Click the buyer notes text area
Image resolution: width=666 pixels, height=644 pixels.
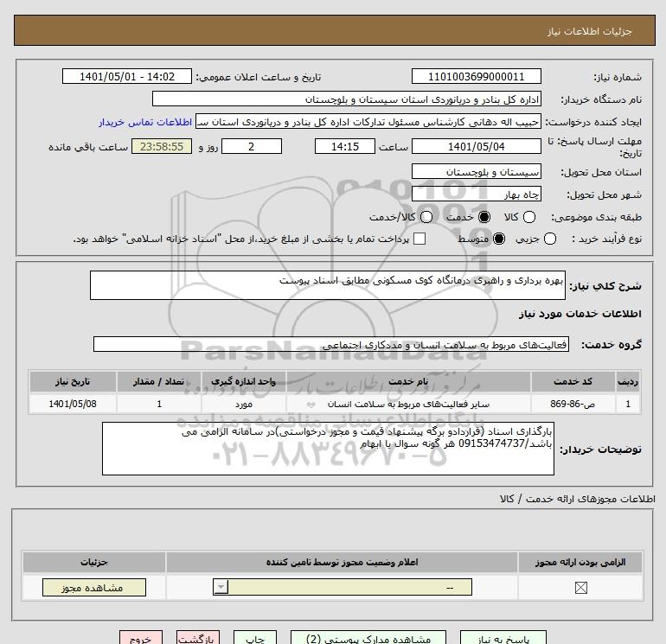tap(328, 449)
